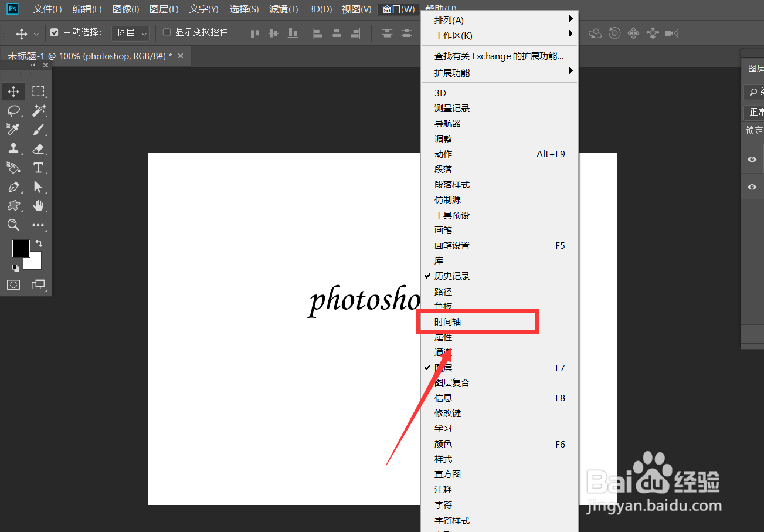Click the 3D roll rotation icon

point(614,33)
